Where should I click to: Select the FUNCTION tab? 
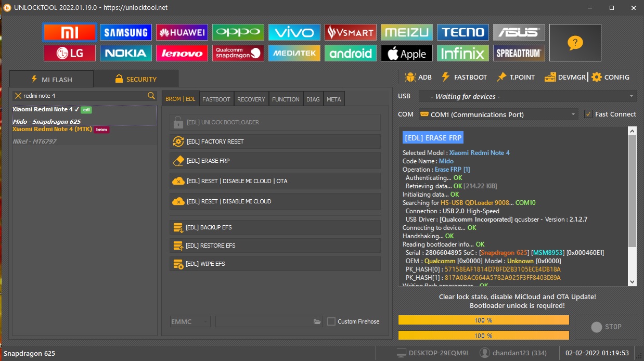click(286, 99)
